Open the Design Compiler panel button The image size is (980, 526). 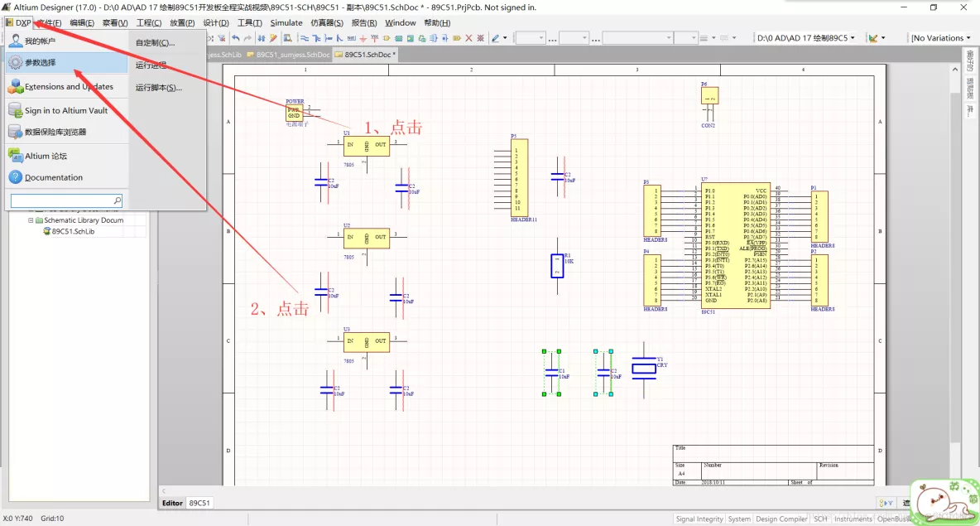click(x=781, y=519)
